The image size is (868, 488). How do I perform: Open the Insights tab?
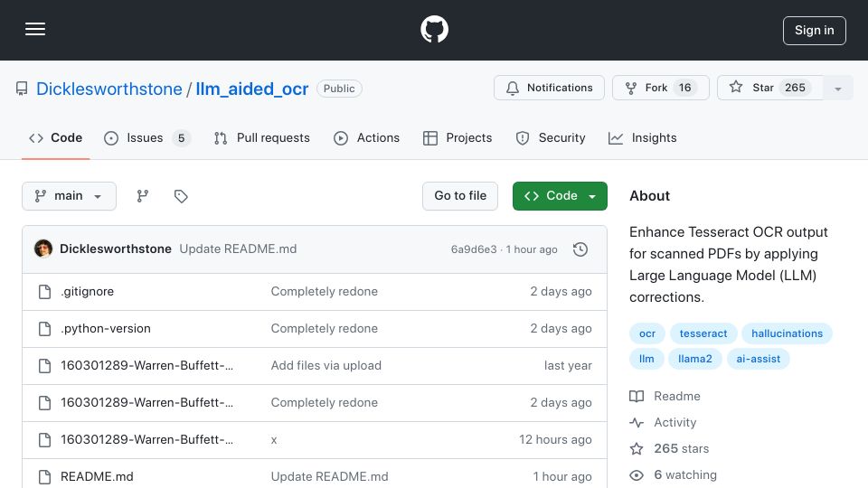tap(642, 137)
